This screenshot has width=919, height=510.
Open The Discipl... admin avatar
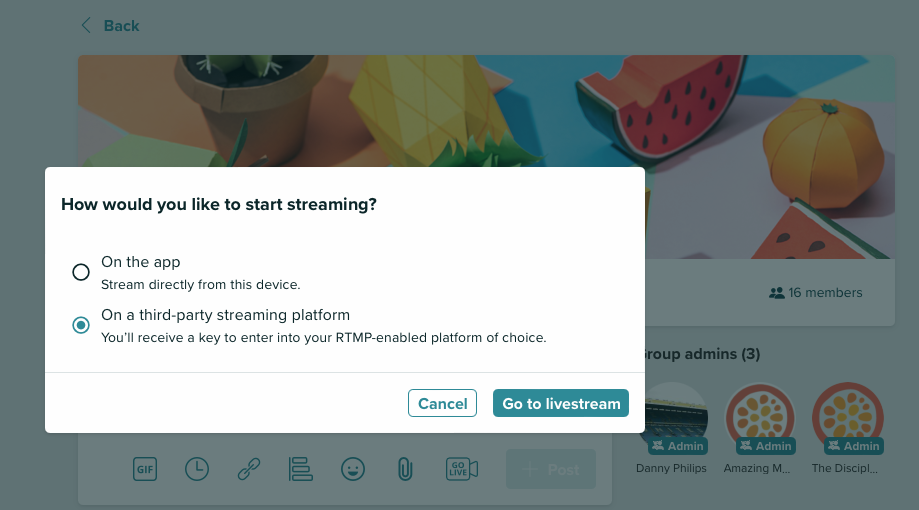tap(847, 417)
